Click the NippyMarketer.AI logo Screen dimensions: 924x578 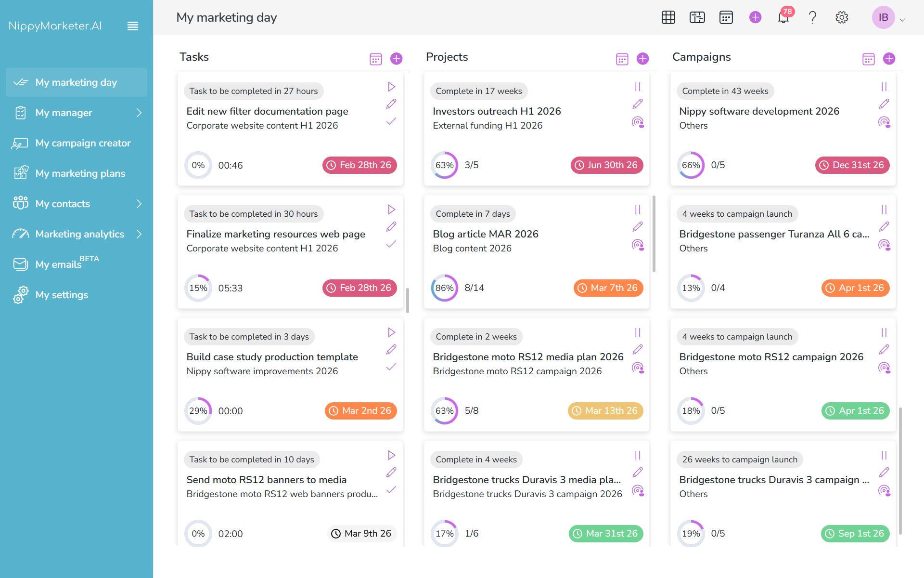click(x=55, y=26)
